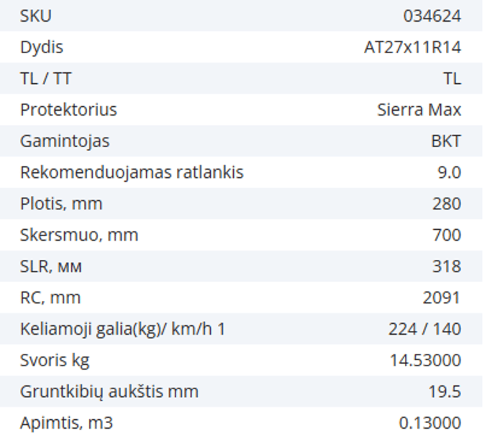Viewport: 492px width, 448px height.
Task: Select the load/speed value 224 / 140
Action: 424,330
